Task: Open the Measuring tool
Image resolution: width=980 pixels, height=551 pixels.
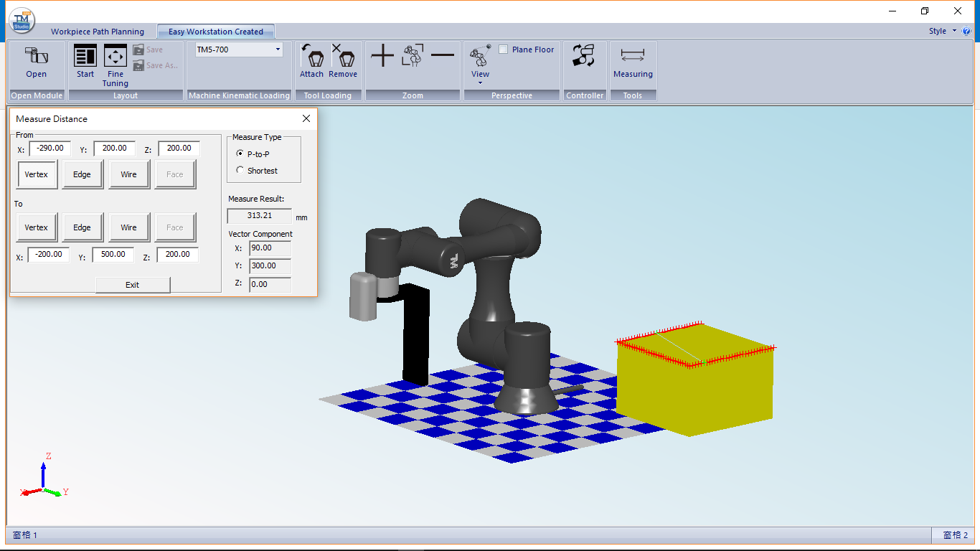Action: (x=633, y=62)
